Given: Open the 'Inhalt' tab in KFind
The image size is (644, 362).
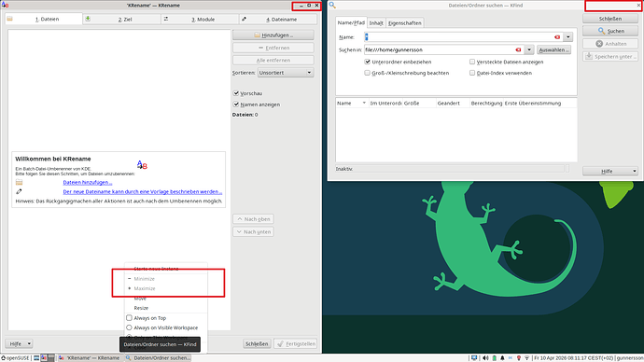Looking at the screenshot, I should 376,23.
